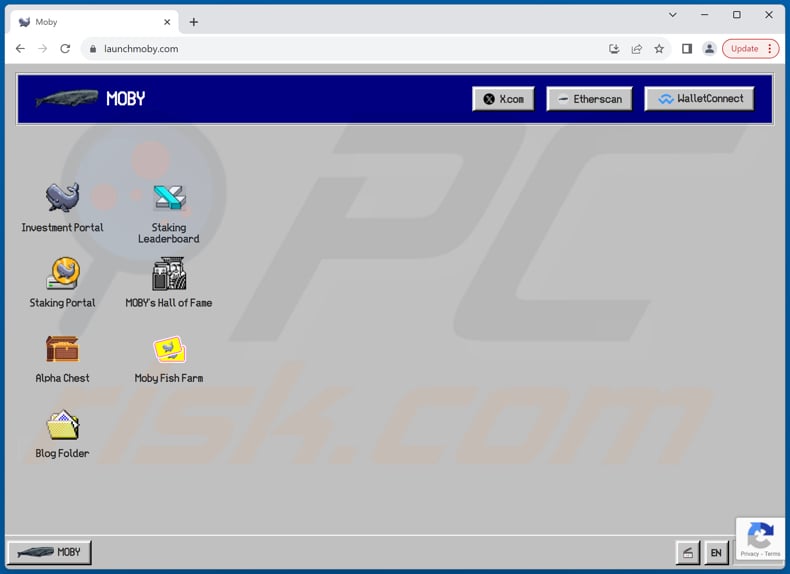Image resolution: width=790 pixels, height=574 pixels.
Task: Bookmark this page with star icon
Action: (659, 49)
